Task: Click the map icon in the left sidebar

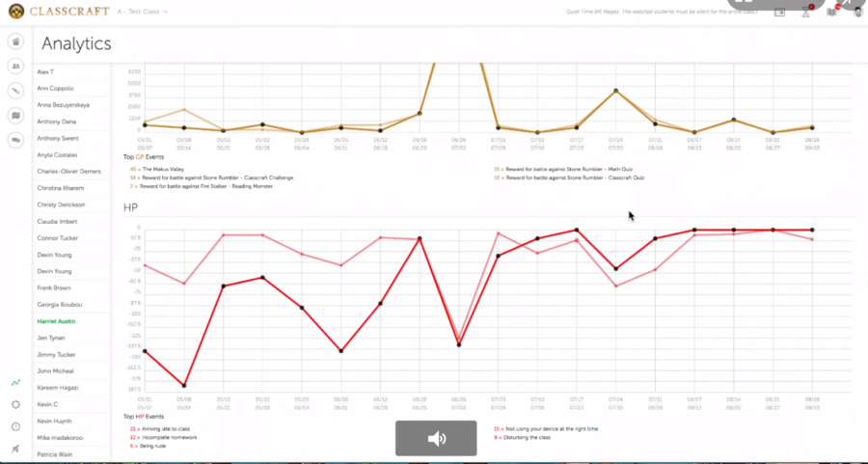Action: coord(16,115)
